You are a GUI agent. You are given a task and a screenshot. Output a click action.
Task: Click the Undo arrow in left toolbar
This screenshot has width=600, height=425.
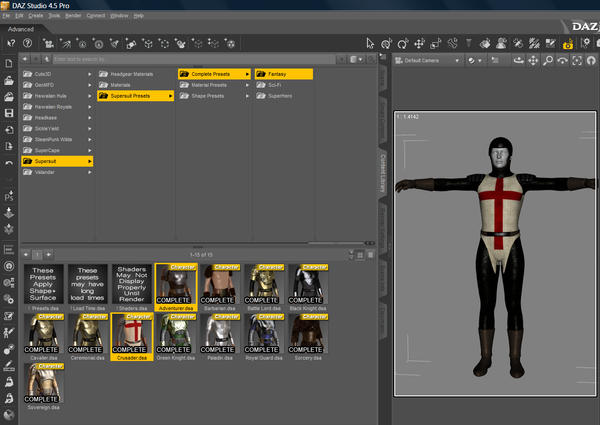pos(9,162)
